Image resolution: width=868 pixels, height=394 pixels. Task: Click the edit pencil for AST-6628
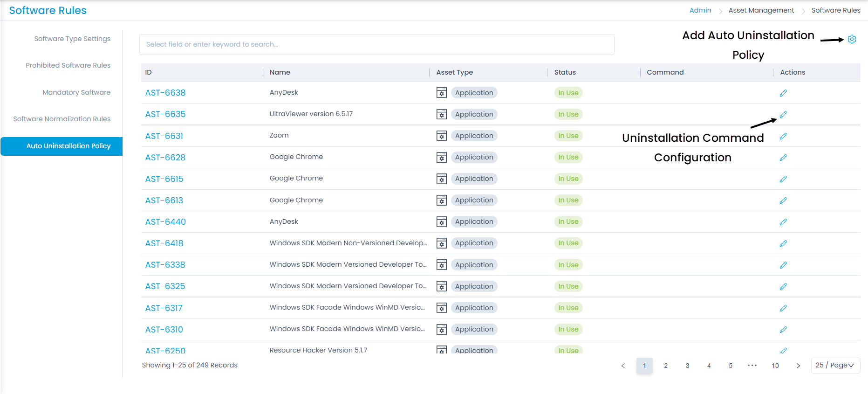click(783, 158)
